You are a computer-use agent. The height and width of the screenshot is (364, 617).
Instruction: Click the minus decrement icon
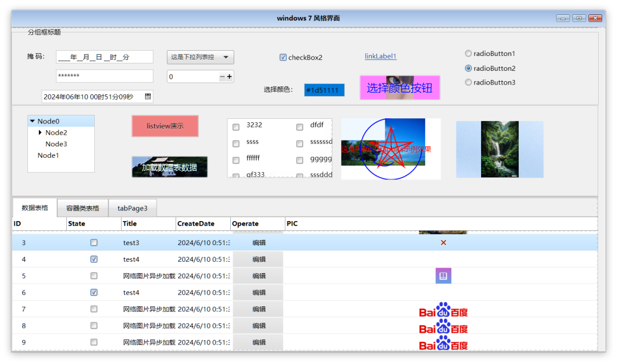click(222, 77)
